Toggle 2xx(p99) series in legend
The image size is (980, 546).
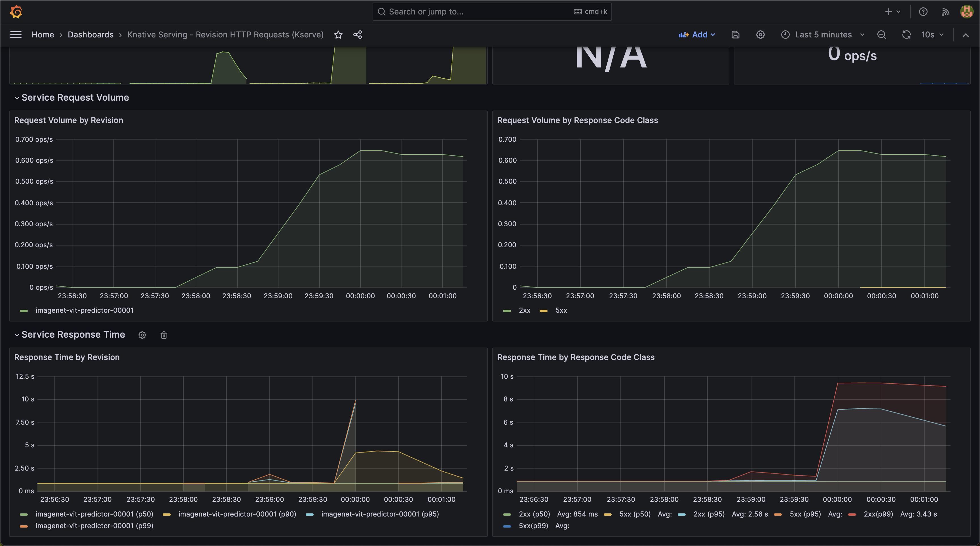tap(878, 514)
